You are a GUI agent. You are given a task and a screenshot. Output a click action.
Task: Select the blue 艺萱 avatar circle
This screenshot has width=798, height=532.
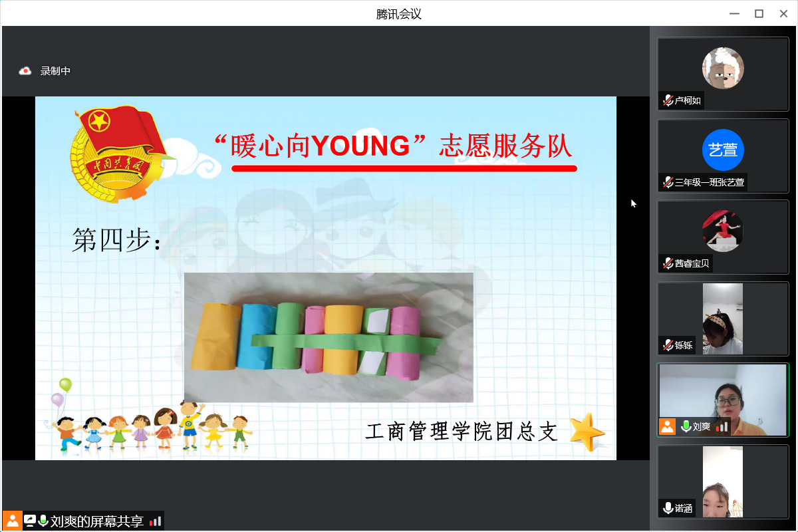(723, 150)
